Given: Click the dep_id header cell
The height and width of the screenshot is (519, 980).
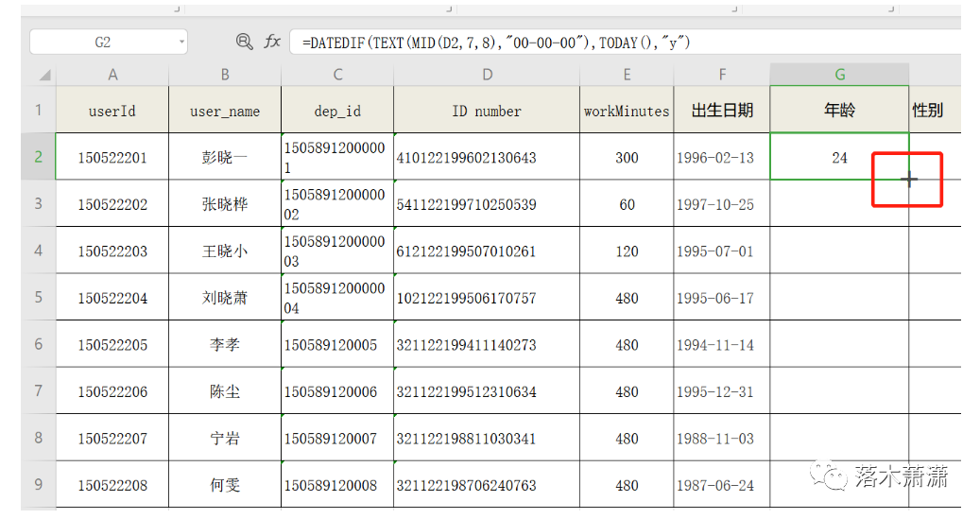Looking at the screenshot, I should pos(337,110).
